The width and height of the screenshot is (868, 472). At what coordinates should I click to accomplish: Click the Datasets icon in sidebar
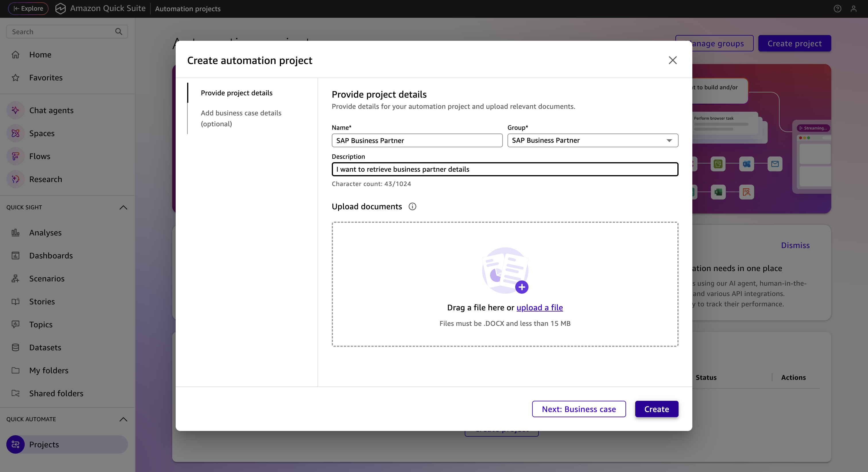15,347
